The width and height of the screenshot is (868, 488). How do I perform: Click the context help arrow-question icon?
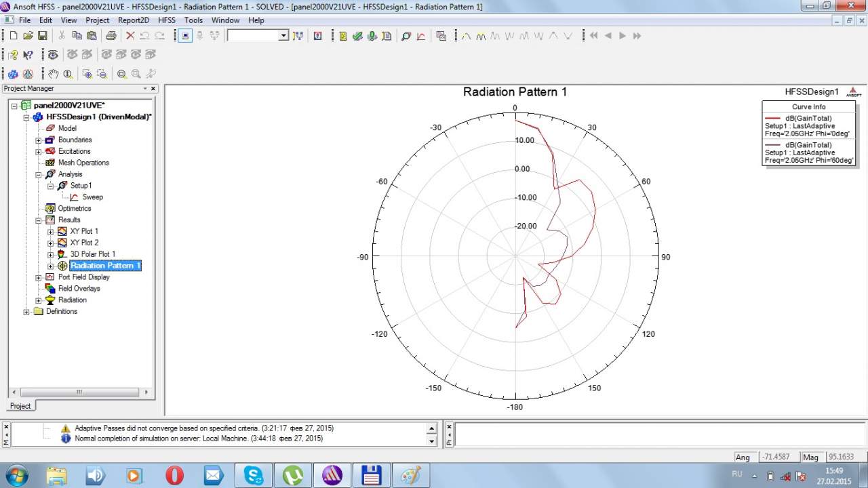coord(28,55)
